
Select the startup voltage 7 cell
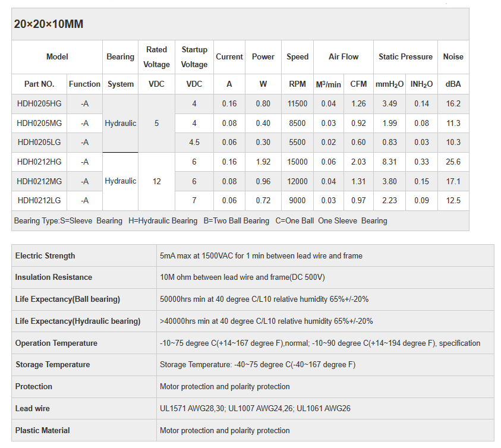(194, 201)
